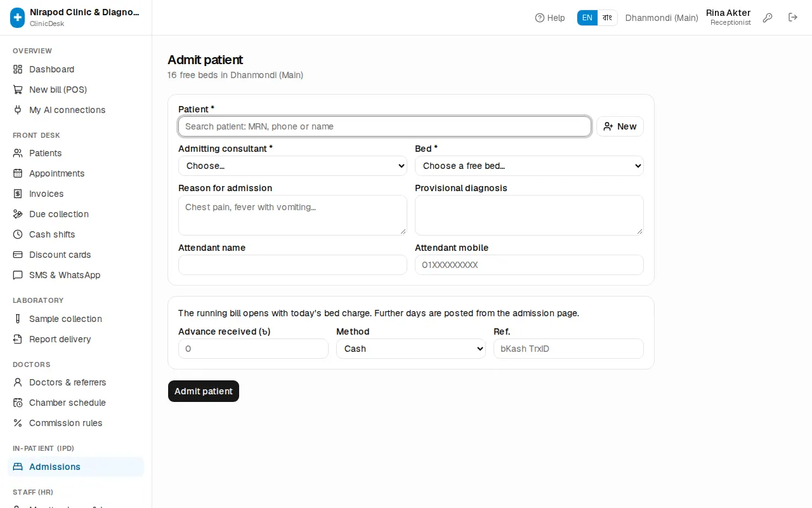Viewport: 812px width, 508px height.
Task: Click the New bill cart icon
Action: coord(18,90)
